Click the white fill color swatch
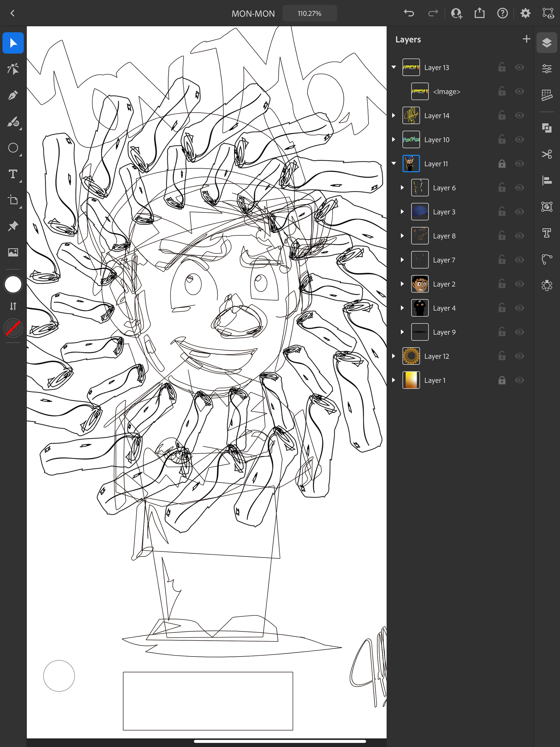Image resolution: width=560 pixels, height=747 pixels. point(13,284)
